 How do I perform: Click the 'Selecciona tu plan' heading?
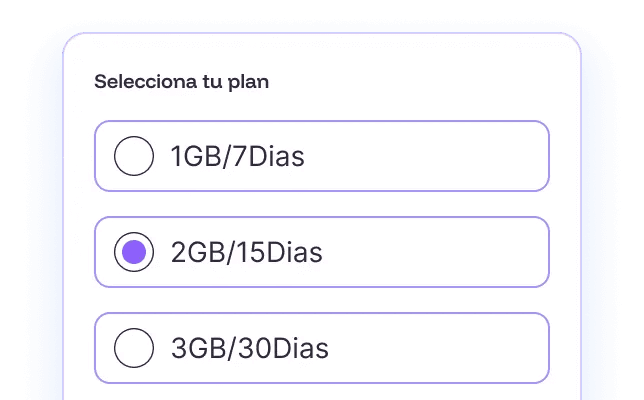181,82
